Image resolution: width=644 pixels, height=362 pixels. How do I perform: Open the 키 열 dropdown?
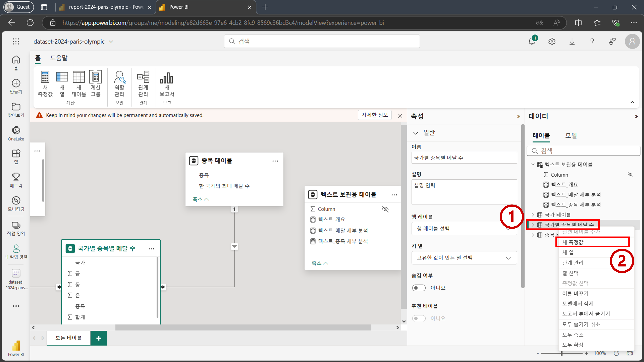coord(464,258)
